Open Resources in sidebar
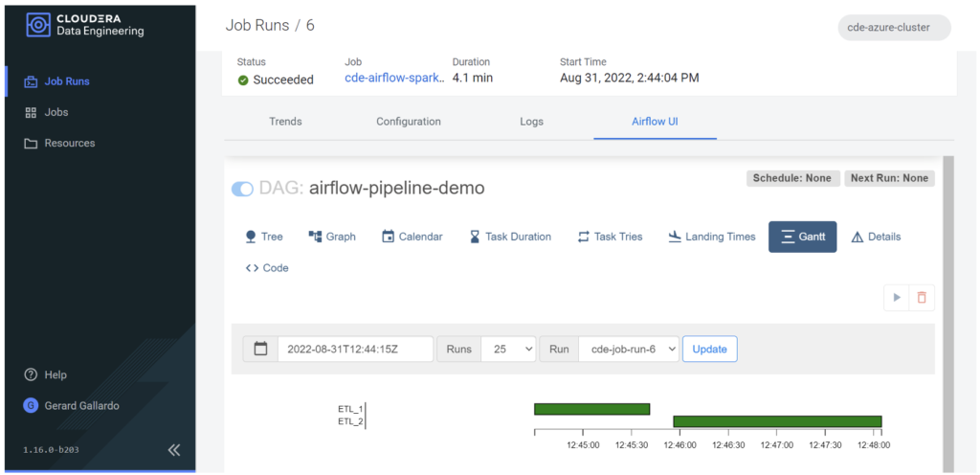 (59, 143)
